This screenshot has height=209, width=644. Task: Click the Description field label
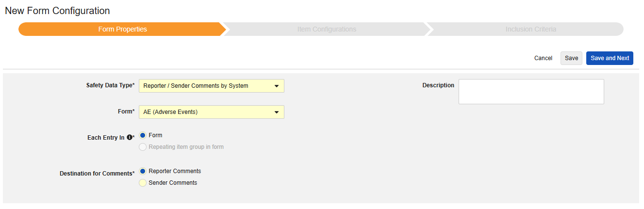[438, 85]
